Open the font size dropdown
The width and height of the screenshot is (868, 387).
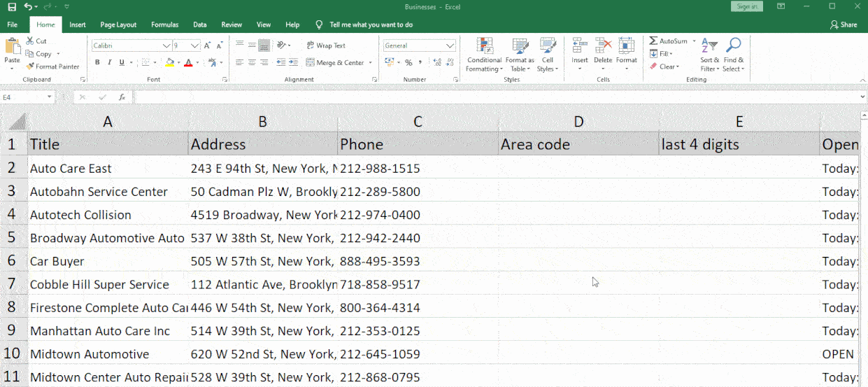(195, 45)
